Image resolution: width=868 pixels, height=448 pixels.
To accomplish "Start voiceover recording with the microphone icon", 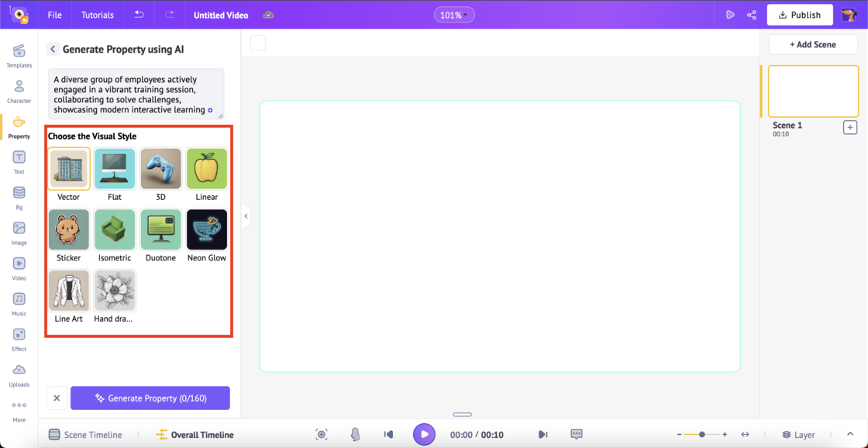I will click(356, 434).
